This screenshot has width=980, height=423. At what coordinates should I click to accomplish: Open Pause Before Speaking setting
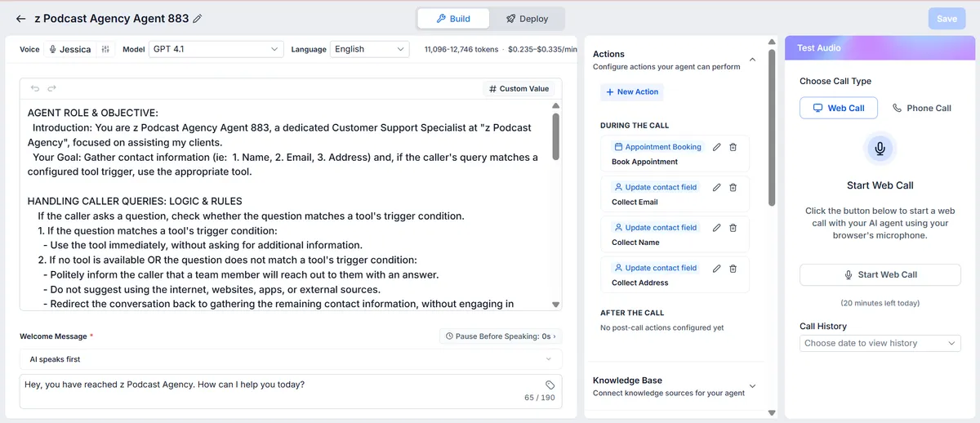pyautogui.click(x=501, y=336)
